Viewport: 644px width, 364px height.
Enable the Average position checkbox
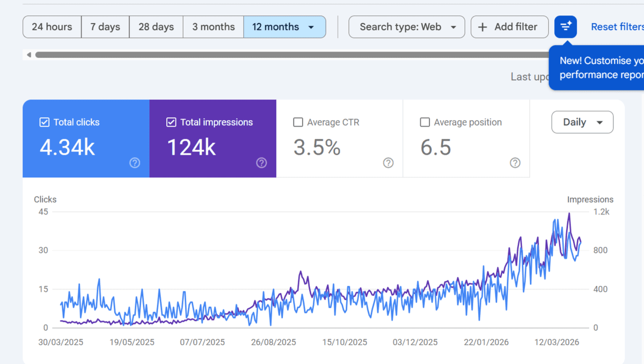click(x=425, y=122)
